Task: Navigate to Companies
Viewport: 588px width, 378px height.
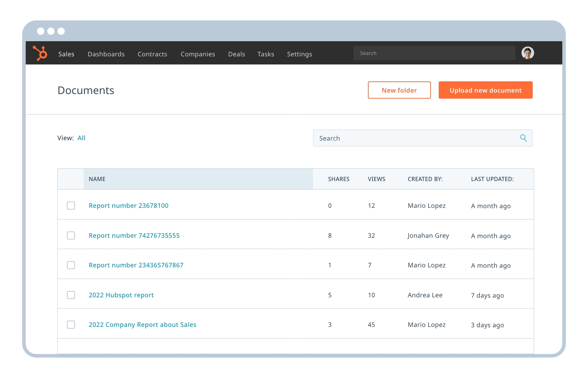Action: pos(198,54)
